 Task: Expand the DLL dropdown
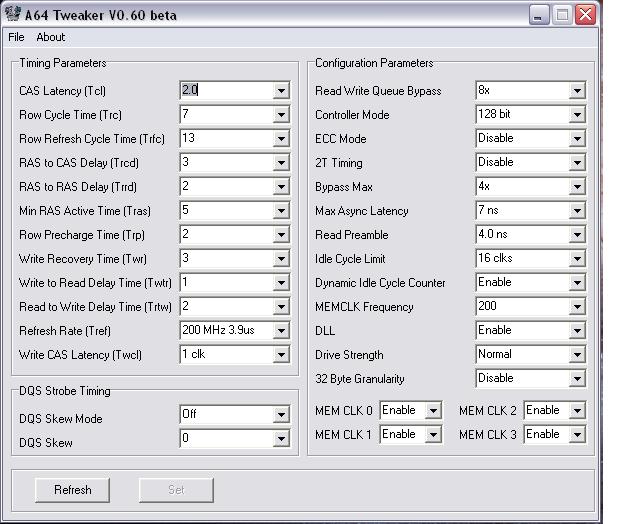click(x=577, y=331)
